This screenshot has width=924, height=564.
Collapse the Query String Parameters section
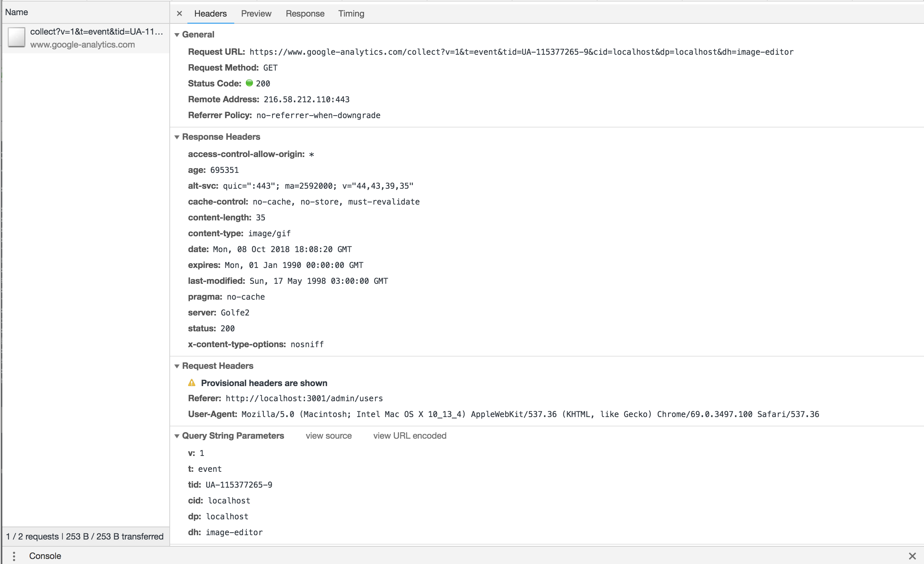pyautogui.click(x=177, y=435)
